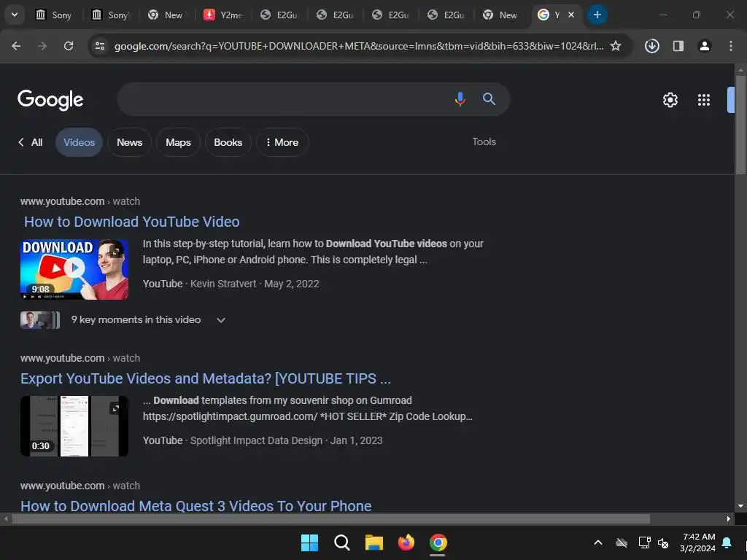Open the taskbar clock and date
Viewport: 747px width, 560px height.
697,542
